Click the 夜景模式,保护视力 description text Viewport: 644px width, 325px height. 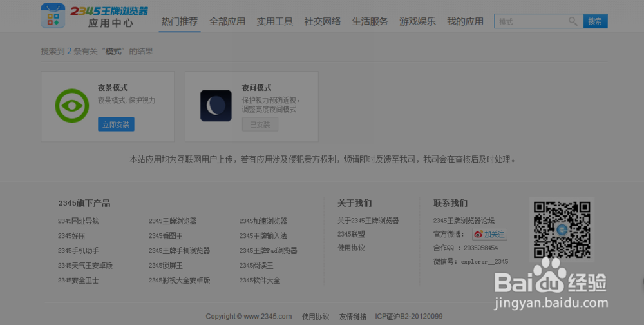click(x=126, y=101)
